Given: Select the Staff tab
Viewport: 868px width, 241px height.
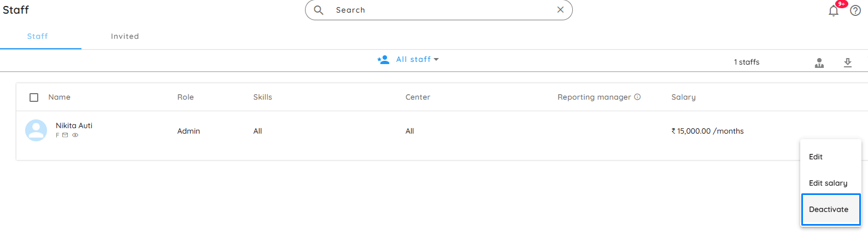Looking at the screenshot, I should coord(38,36).
